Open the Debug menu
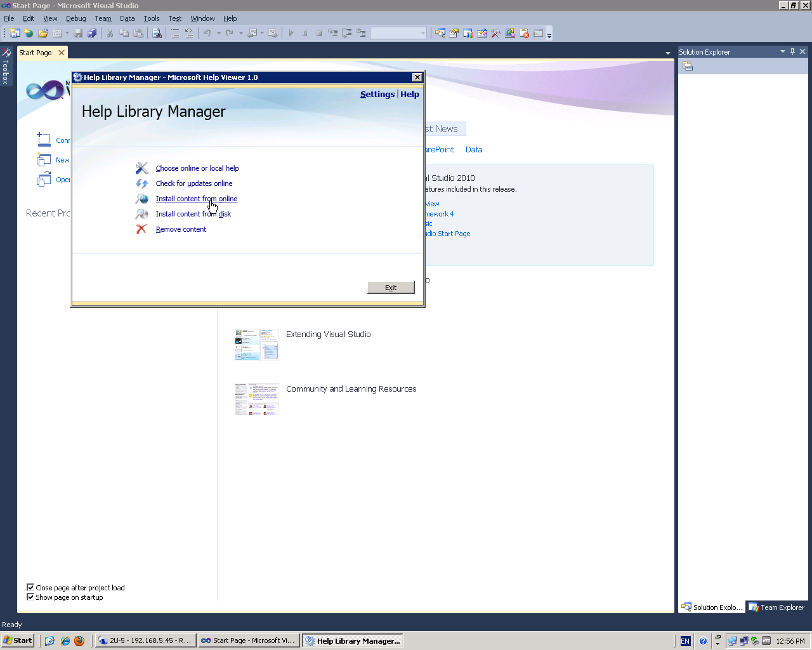The height and width of the screenshot is (650, 812). pyautogui.click(x=76, y=18)
